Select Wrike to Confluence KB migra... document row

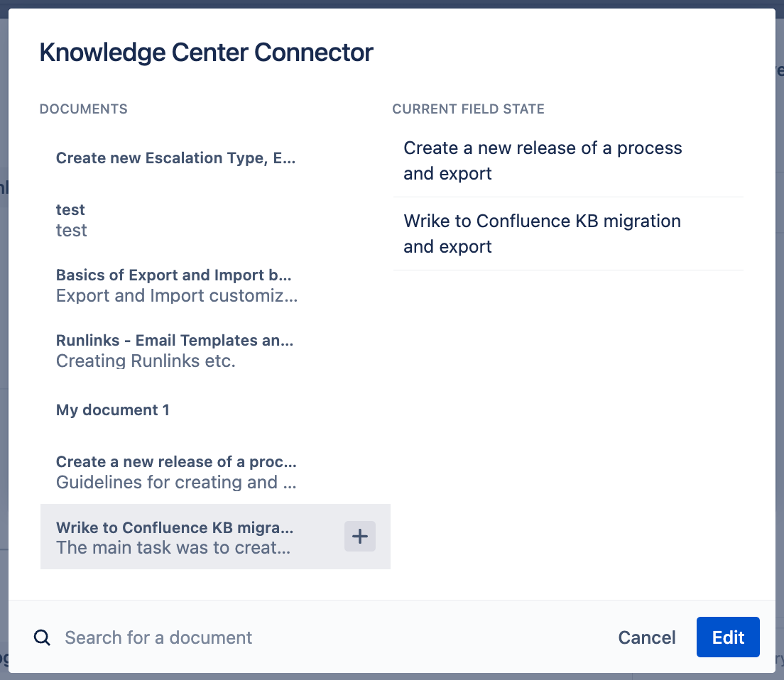215,537
